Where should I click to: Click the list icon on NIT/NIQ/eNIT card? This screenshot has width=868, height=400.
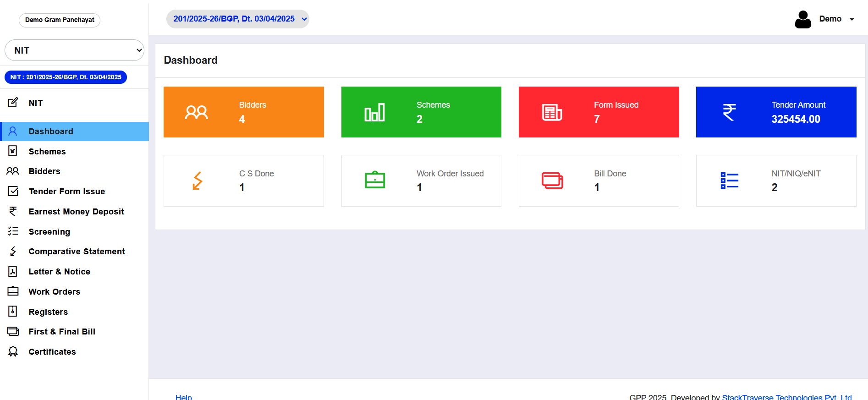(729, 181)
